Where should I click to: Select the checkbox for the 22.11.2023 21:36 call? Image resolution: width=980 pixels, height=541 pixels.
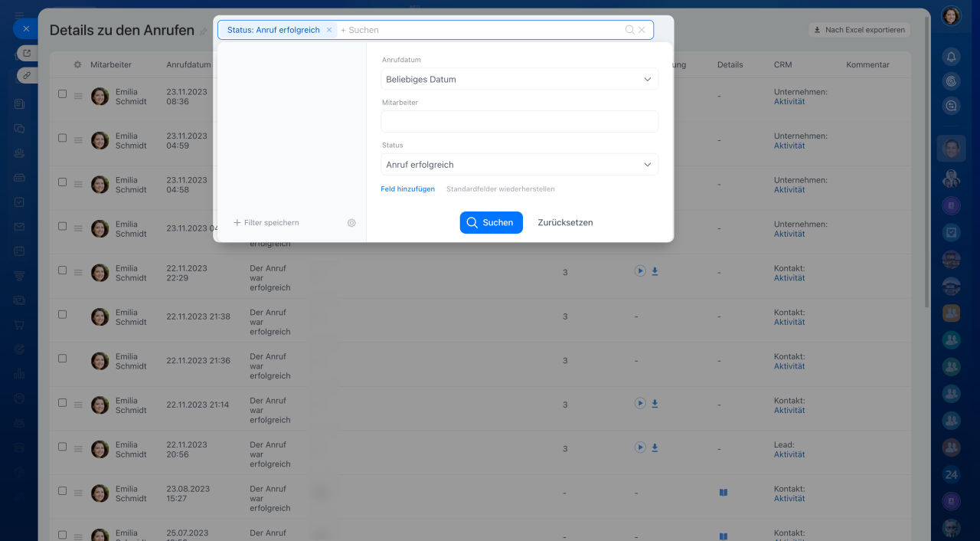pyautogui.click(x=63, y=358)
